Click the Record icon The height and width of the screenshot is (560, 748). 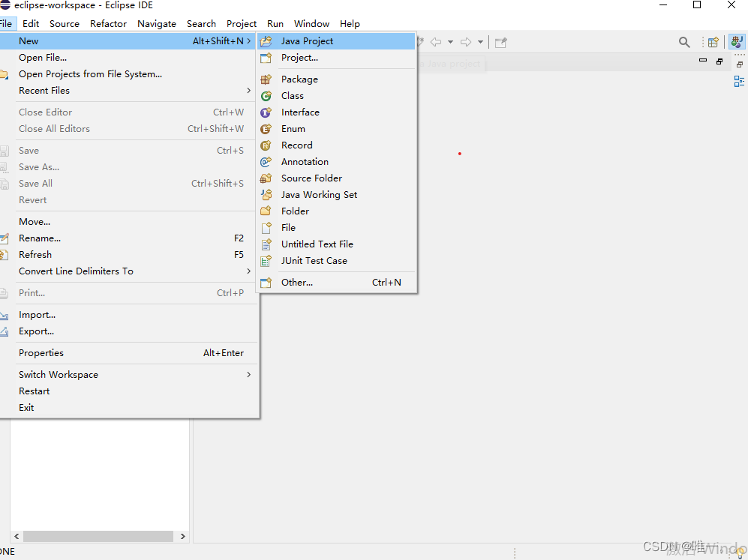click(266, 145)
